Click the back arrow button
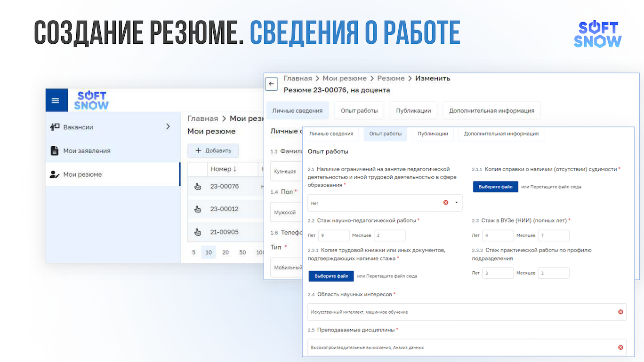Screen dimensions: 644x362 pos(271,84)
